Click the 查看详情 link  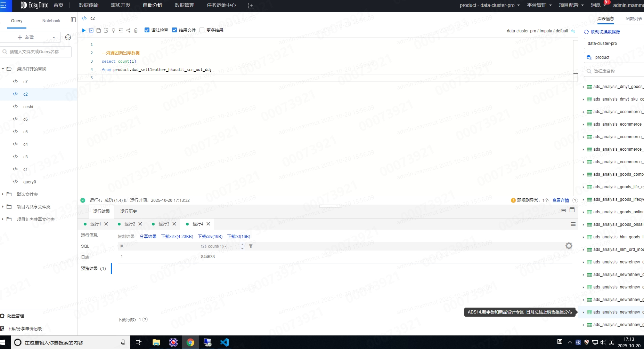click(x=560, y=200)
